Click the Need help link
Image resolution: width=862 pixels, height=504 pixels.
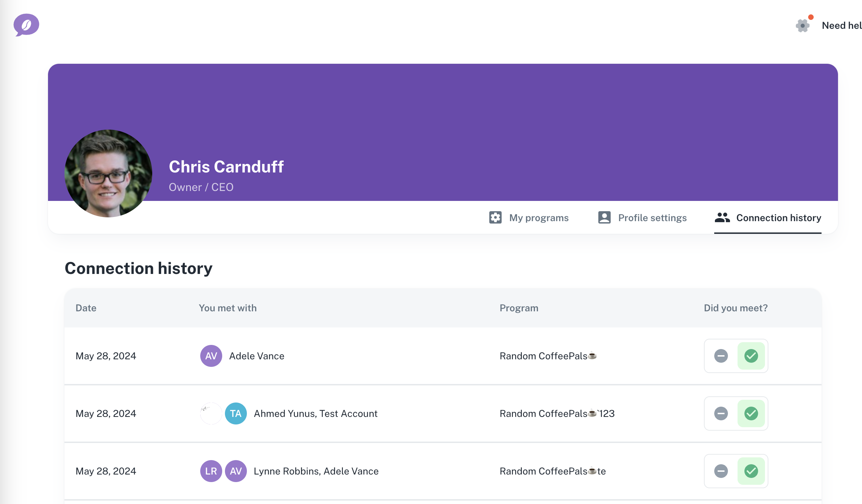[x=841, y=25]
